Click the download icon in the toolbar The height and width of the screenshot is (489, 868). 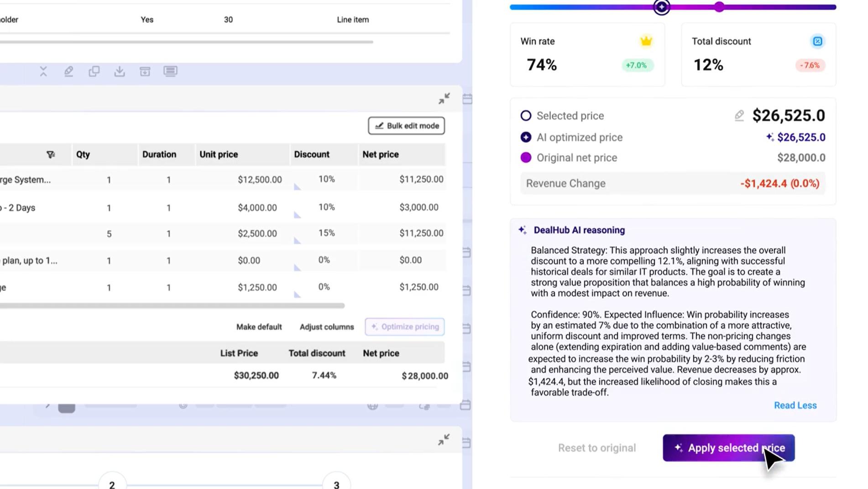[x=120, y=72]
